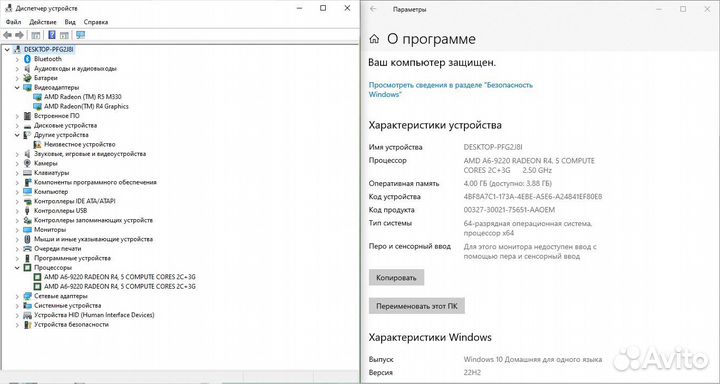
Task: Open the Вид menu
Action: click(70, 22)
